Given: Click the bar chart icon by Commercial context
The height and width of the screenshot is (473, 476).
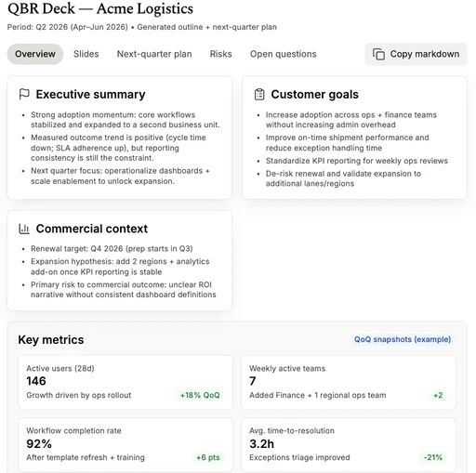Looking at the screenshot, I should (x=24, y=229).
